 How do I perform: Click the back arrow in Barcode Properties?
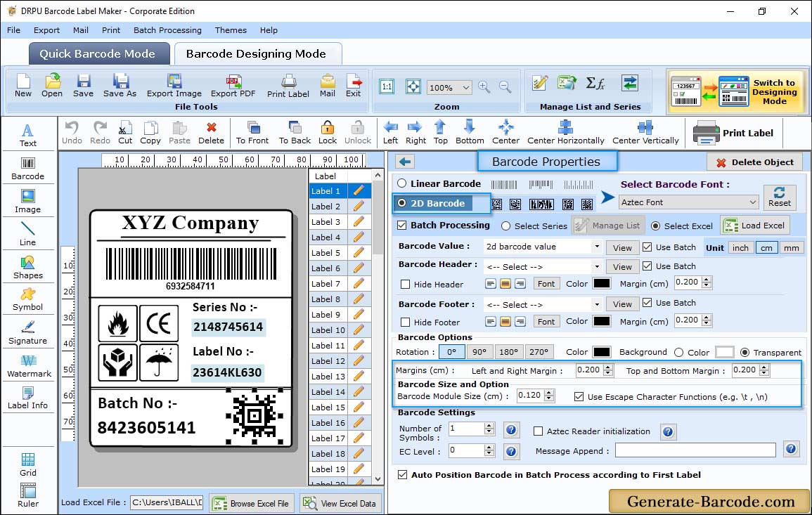click(x=405, y=162)
